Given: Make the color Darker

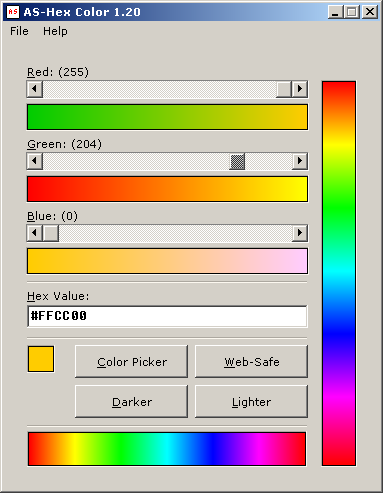Looking at the screenshot, I should click(x=132, y=402).
